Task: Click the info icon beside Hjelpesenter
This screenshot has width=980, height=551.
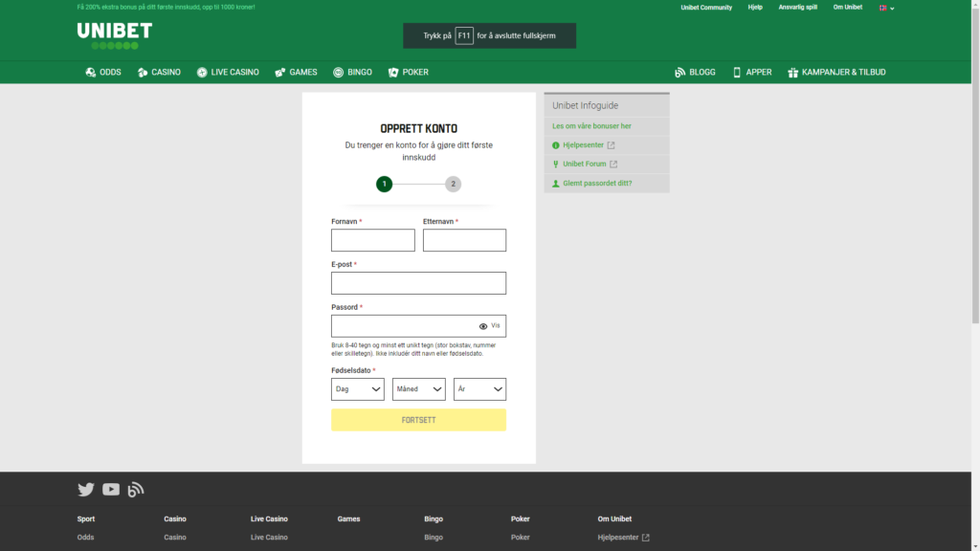Action: tap(556, 145)
